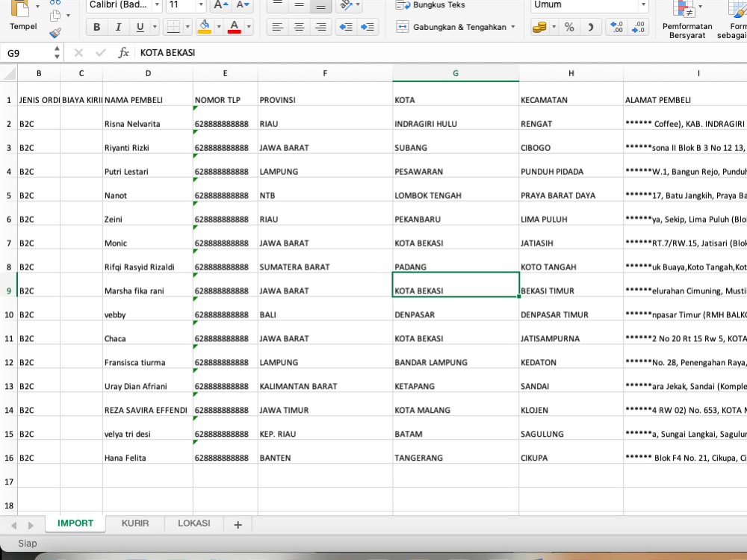This screenshot has height=560, width=747.
Task: Align text left
Action: click(x=277, y=27)
